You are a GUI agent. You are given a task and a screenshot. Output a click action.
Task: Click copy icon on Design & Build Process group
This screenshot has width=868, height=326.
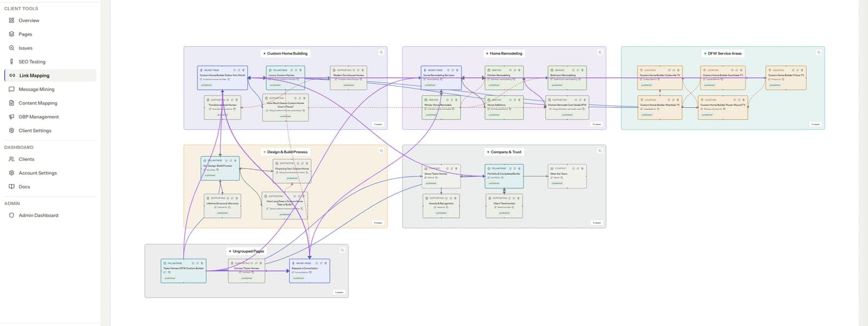(x=381, y=151)
